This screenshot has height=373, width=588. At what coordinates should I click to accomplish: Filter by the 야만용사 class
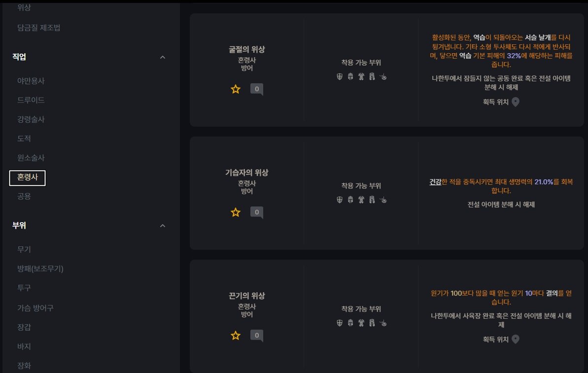click(x=31, y=81)
